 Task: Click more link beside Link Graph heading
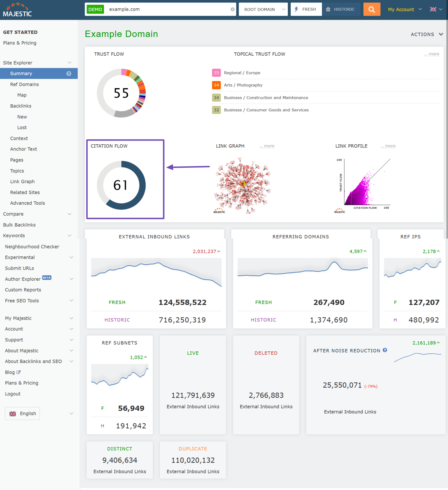(x=267, y=146)
